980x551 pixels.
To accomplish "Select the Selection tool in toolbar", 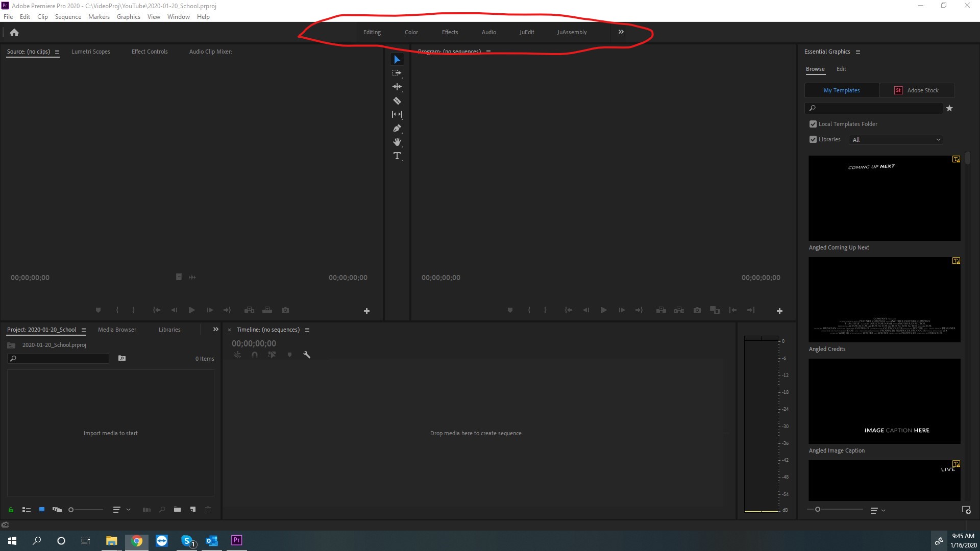I will (x=397, y=59).
